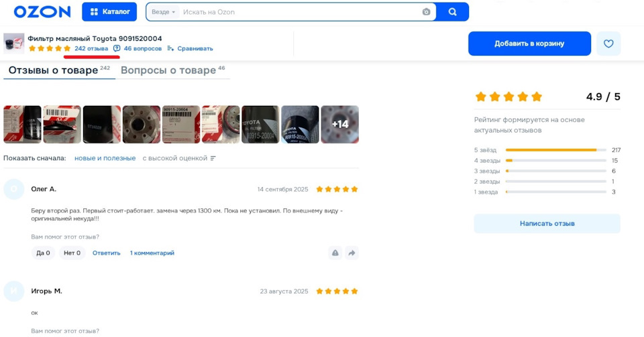Click the product title Фильтр масляный Toyota 9091520004
Screen dimensions: 644x337
coord(95,39)
